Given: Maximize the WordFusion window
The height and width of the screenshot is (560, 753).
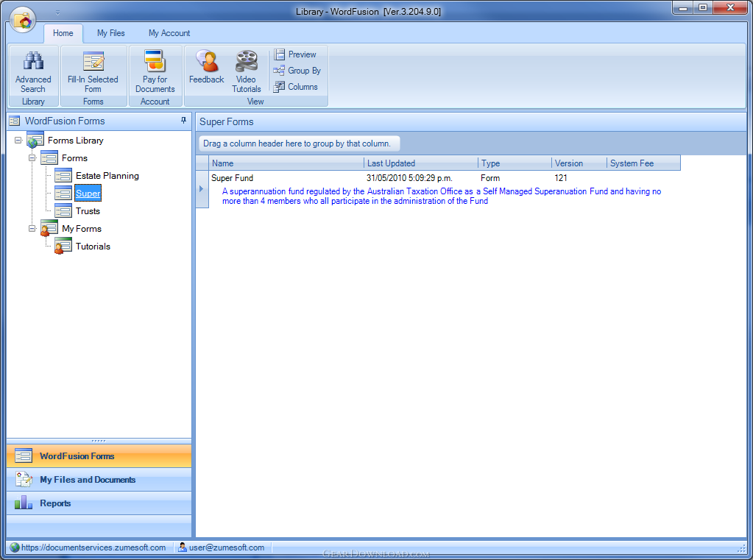Looking at the screenshot, I should [703, 7].
